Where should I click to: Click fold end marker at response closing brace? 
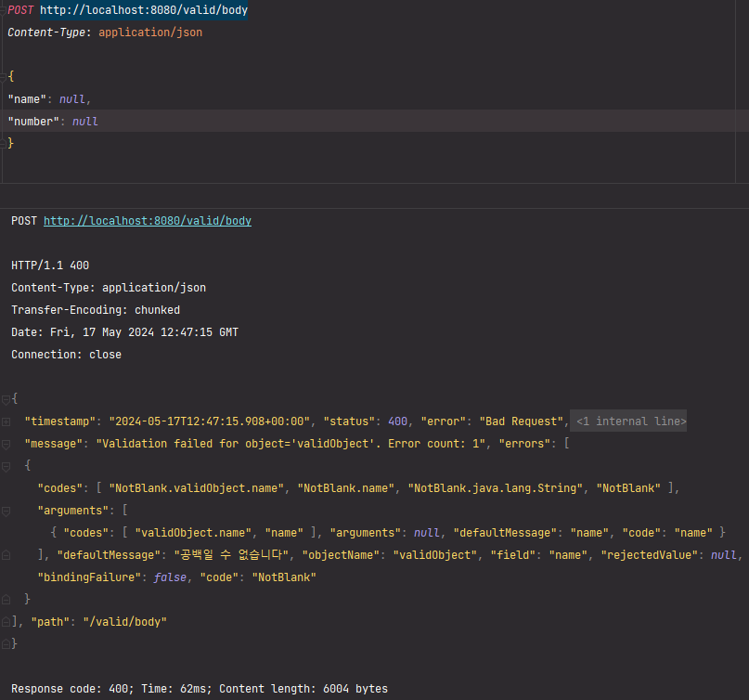6,644
